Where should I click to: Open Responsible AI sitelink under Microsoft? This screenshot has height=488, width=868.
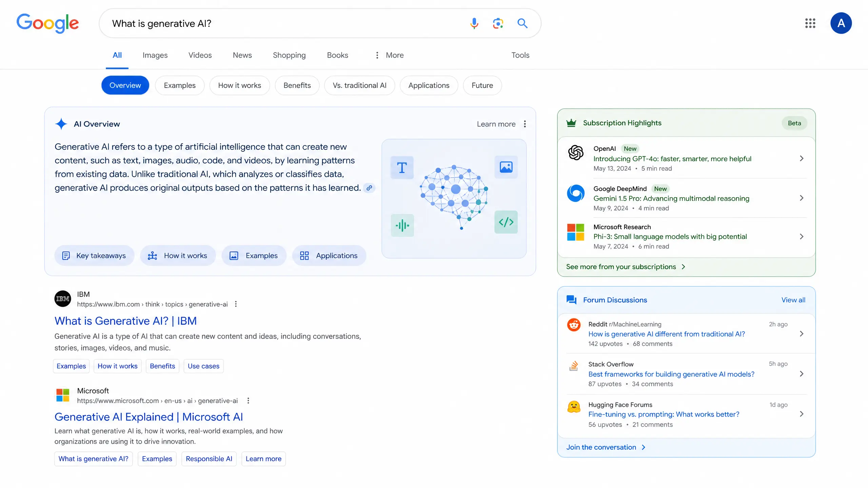[x=209, y=459]
